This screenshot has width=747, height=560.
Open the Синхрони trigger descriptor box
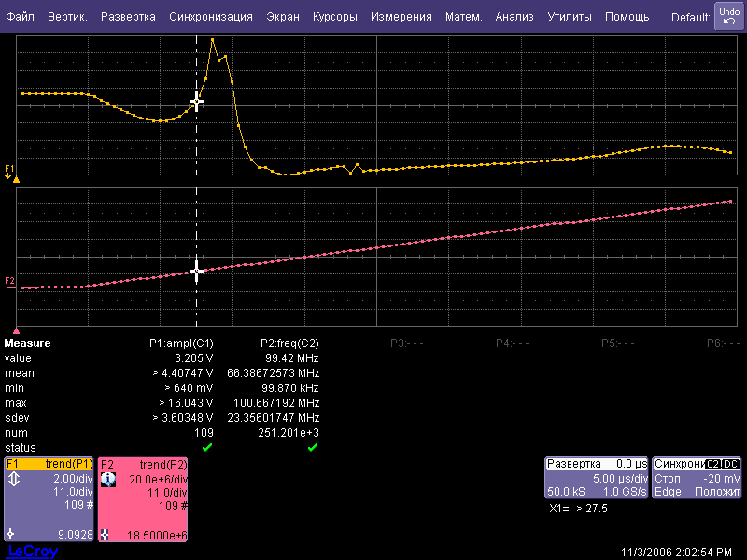point(697,477)
